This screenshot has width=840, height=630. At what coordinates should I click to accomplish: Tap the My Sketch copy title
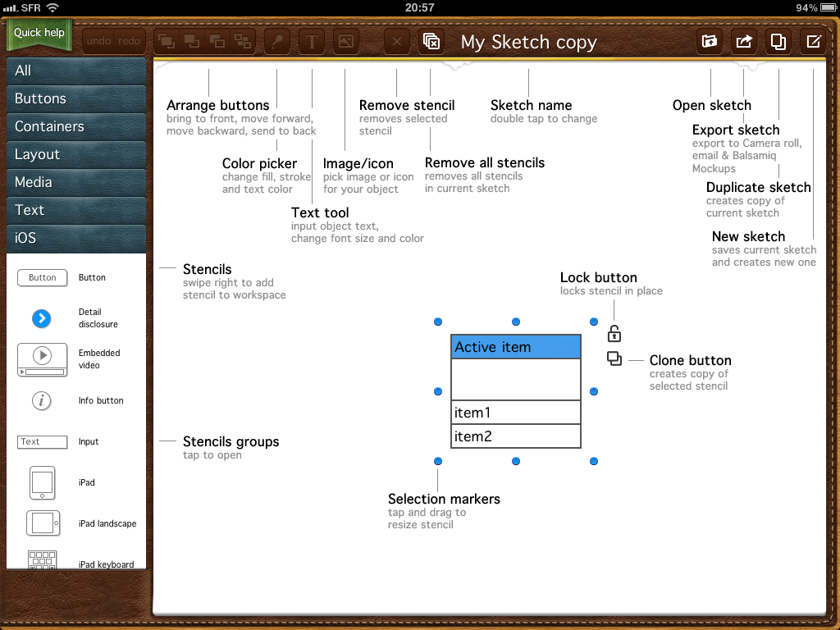[x=528, y=43]
